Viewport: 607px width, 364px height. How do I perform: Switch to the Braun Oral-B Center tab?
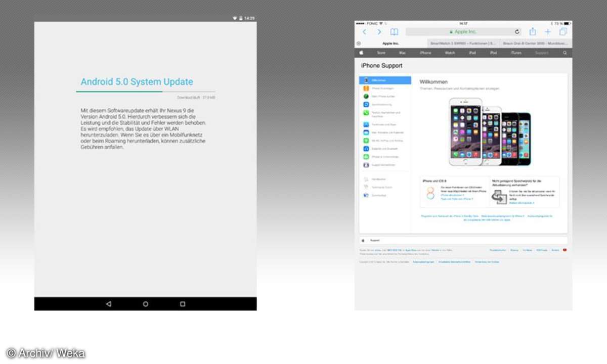(536, 44)
